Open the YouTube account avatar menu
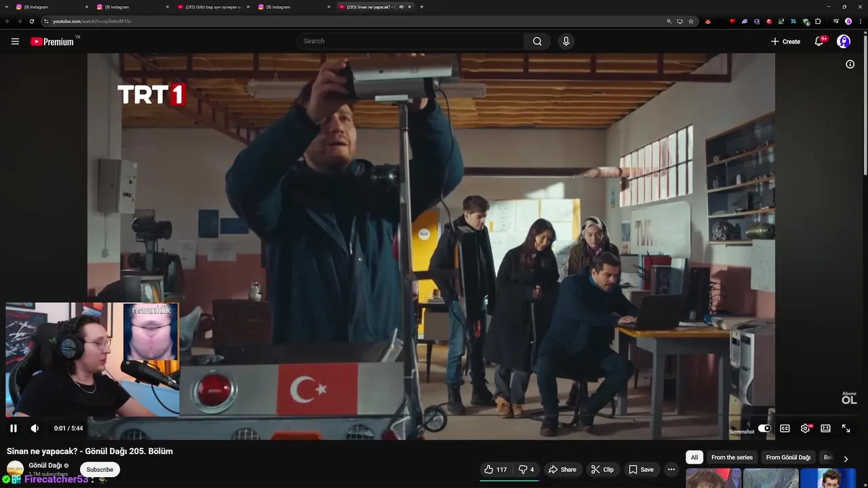The image size is (868, 488). pyautogui.click(x=844, y=41)
